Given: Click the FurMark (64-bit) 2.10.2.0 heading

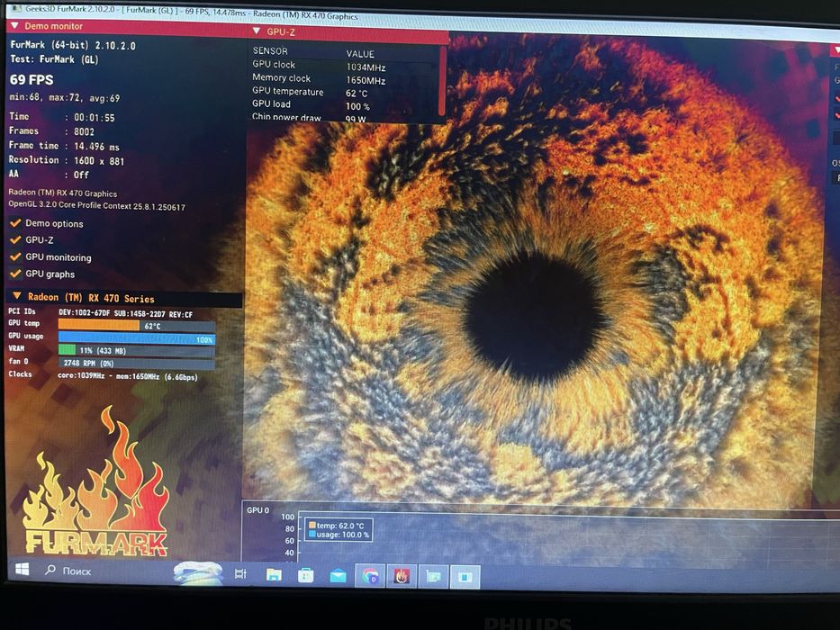Looking at the screenshot, I should 73,45.
